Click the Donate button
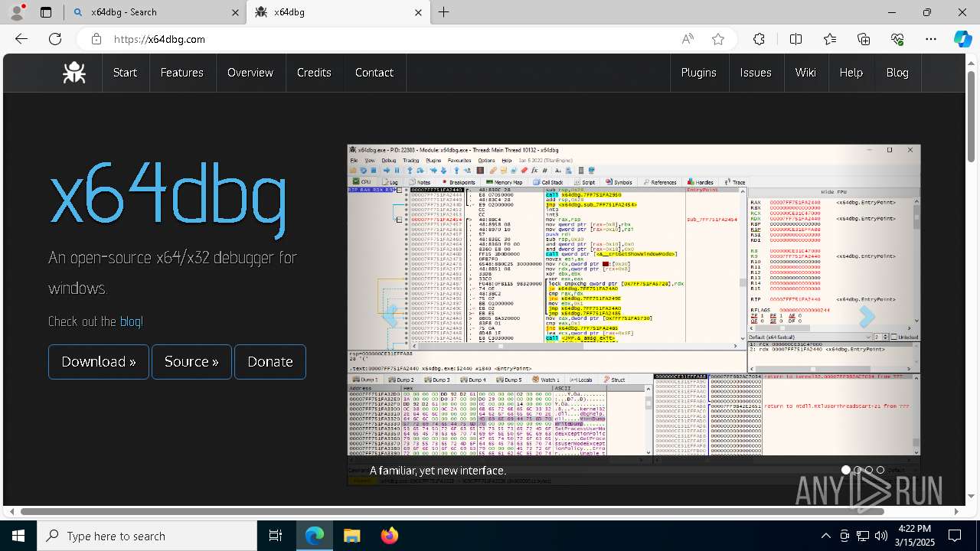This screenshot has height=551, width=980. pos(270,361)
